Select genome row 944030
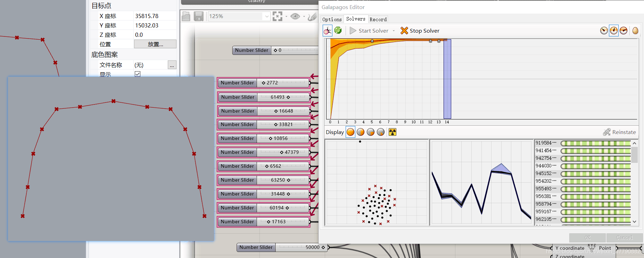This screenshot has height=258, width=644. [583, 166]
